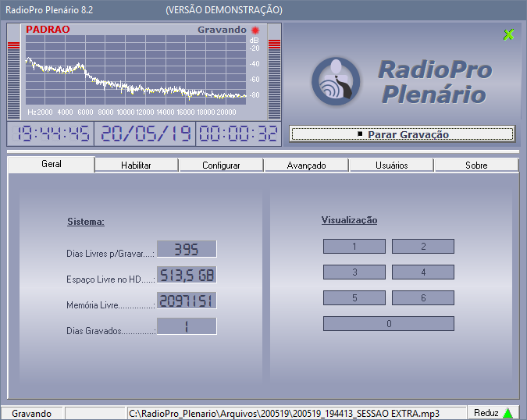Select the Usuários tab
The width and height of the screenshot is (527, 420).
click(392, 166)
